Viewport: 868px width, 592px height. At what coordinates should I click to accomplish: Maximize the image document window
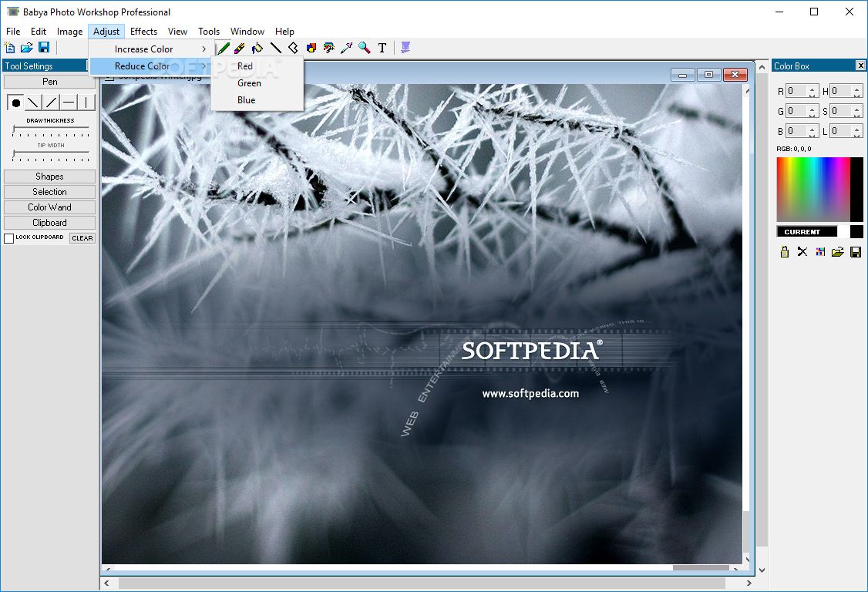pos(708,75)
